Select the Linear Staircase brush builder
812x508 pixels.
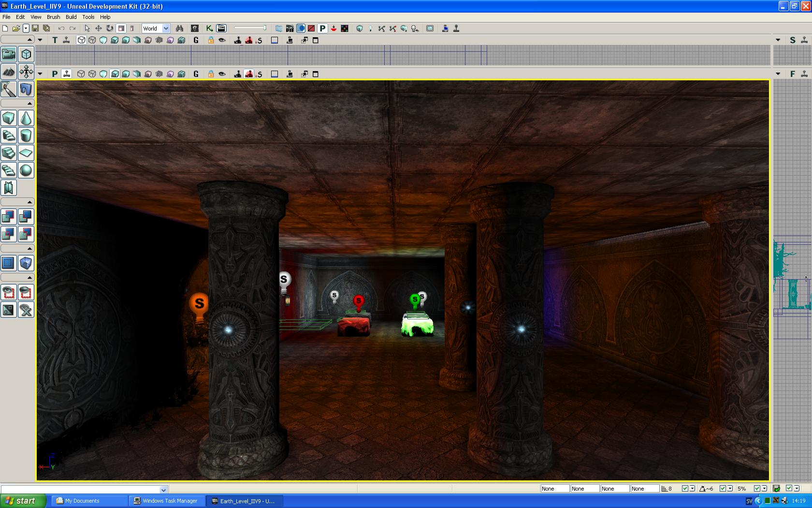point(9,153)
